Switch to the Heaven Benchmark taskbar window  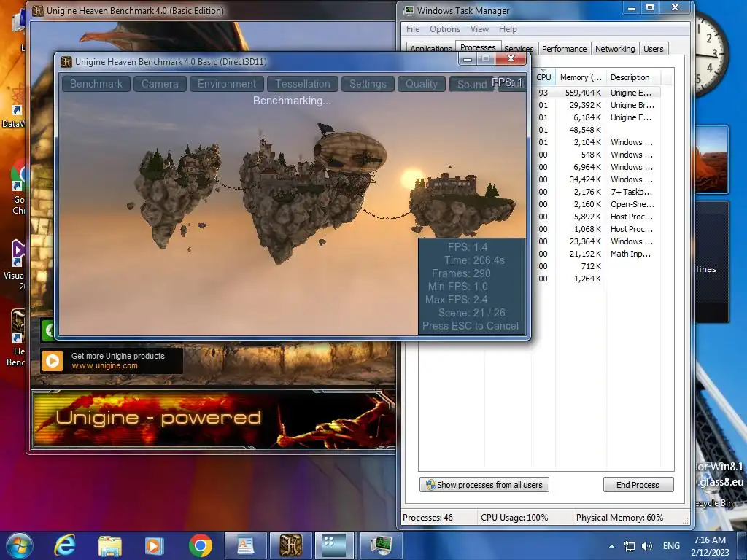tap(291, 545)
